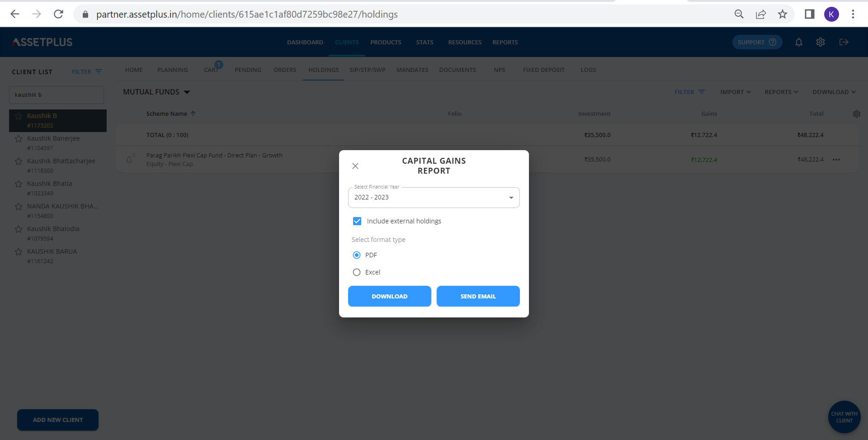Viewport: 868px width, 440px height.
Task: Click the Send Email button
Action: pyautogui.click(x=478, y=296)
